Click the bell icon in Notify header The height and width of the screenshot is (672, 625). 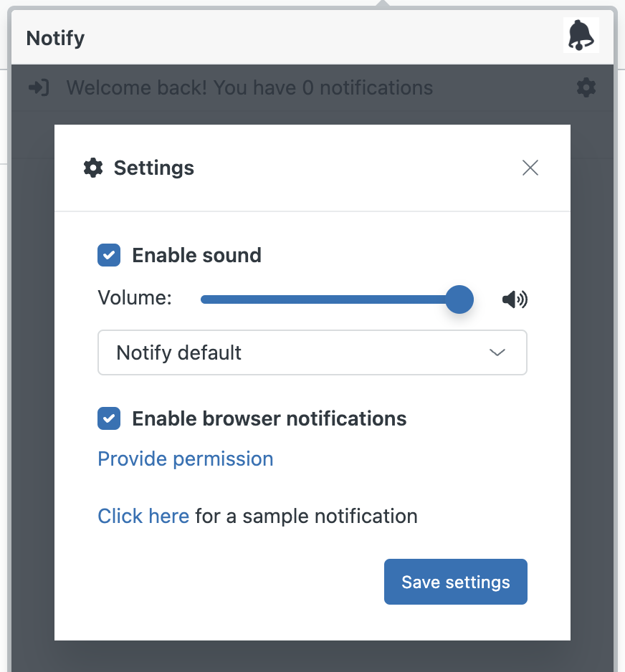coord(581,35)
